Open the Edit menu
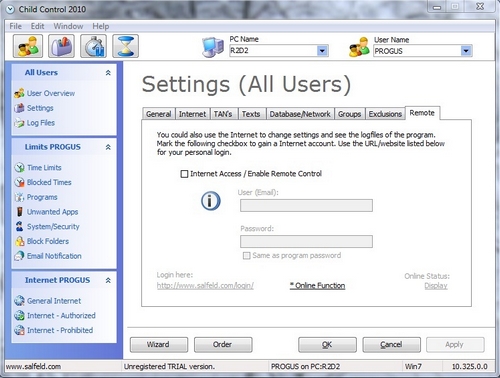Screen dimensions: 500x378 (x=37, y=26)
